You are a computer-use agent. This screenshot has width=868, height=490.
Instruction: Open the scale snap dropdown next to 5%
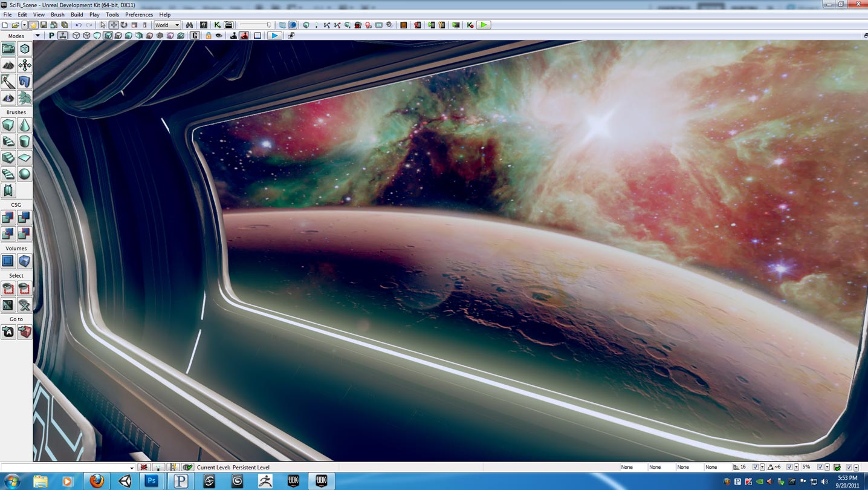coord(828,468)
